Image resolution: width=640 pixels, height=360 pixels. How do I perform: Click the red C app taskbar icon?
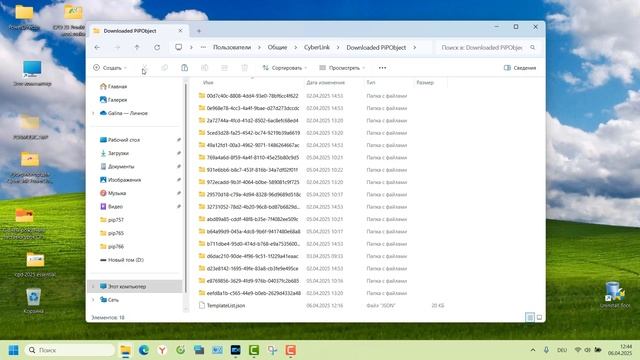point(291,350)
